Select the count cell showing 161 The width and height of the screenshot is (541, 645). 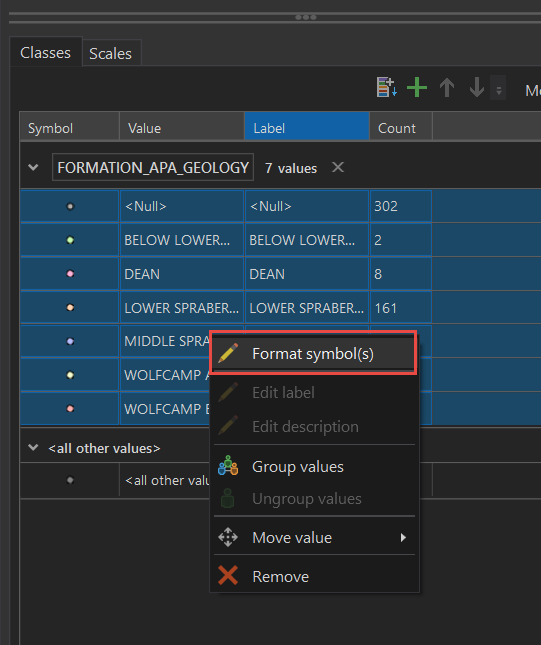coord(401,307)
